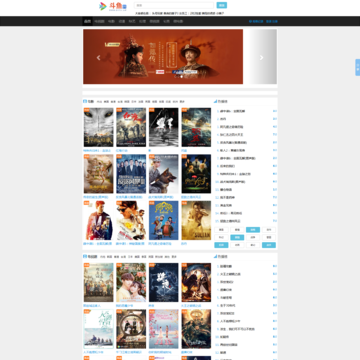The image size is (360, 360).
Task: Open the poster with red calligraphy and soldiers
Action: (x=131, y=127)
